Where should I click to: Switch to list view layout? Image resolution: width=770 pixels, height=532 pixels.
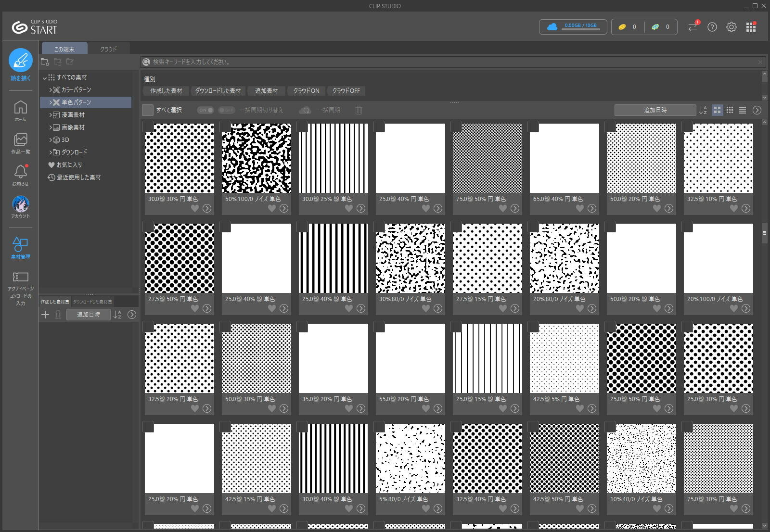click(743, 110)
